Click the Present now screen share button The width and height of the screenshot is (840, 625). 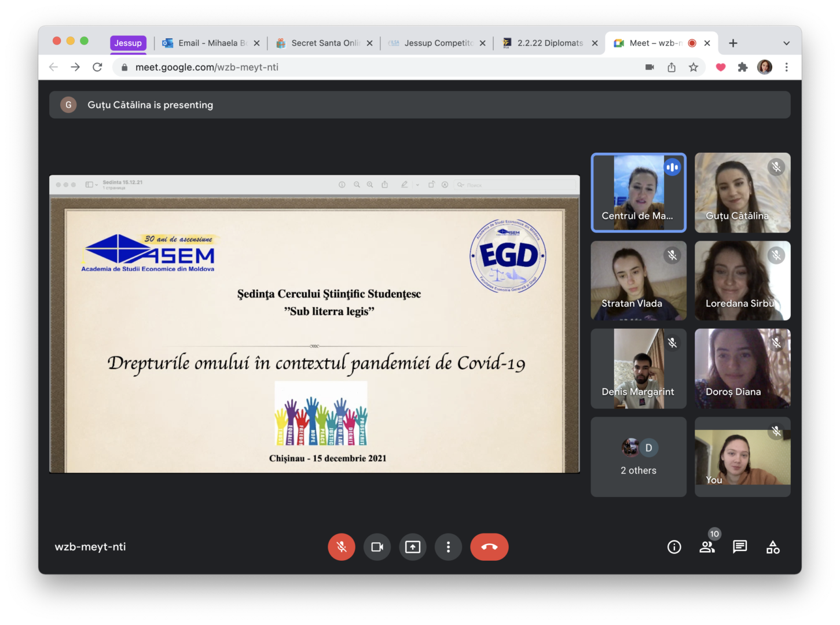tap(413, 547)
